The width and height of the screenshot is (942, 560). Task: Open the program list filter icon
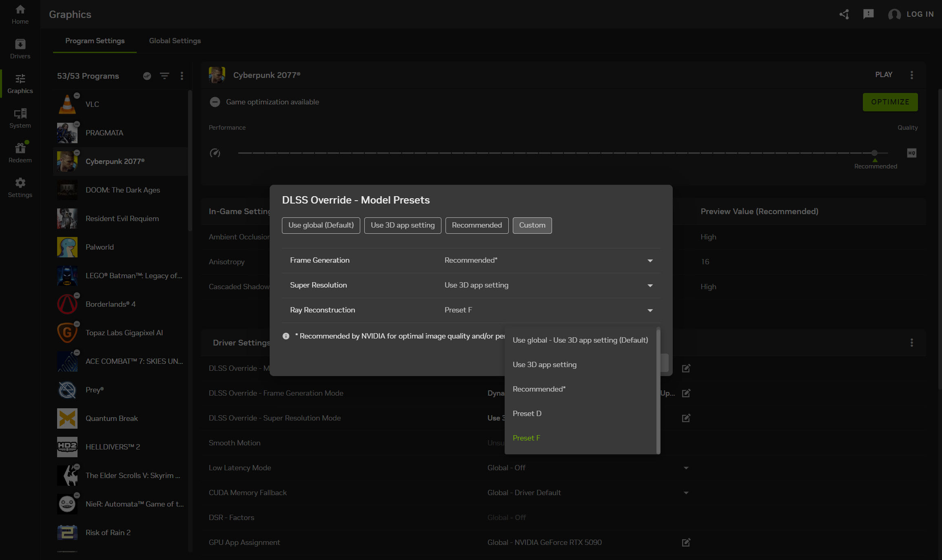pos(164,76)
